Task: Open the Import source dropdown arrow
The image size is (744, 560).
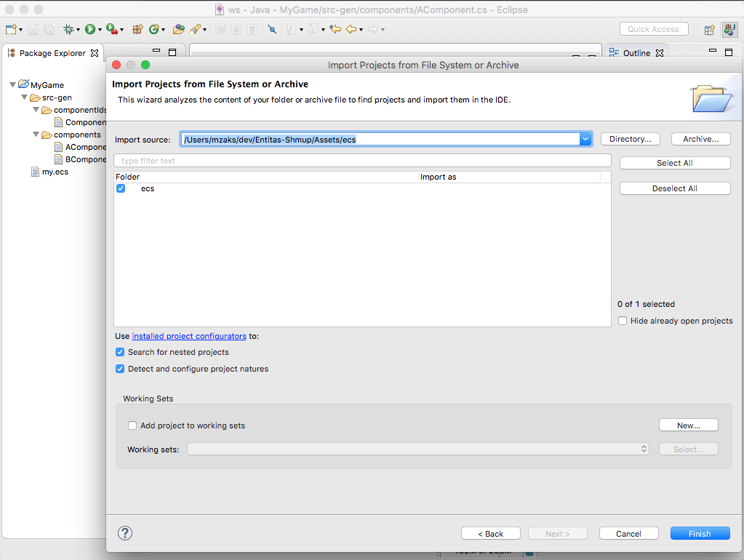Action: (585, 139)
